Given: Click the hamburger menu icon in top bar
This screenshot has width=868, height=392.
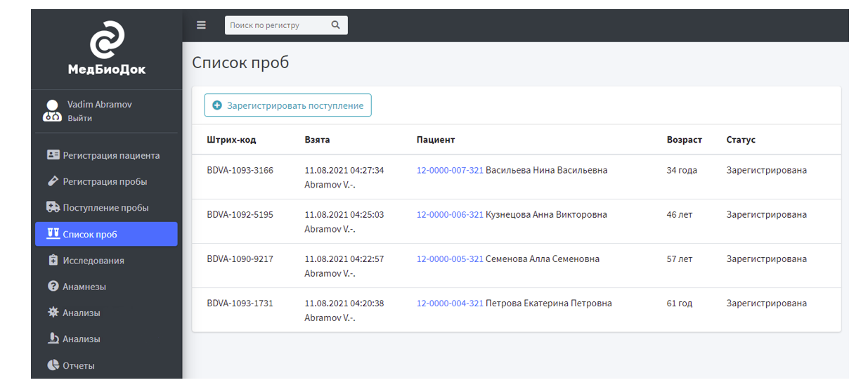Looking at the screenshot, I should pos(201,25).
